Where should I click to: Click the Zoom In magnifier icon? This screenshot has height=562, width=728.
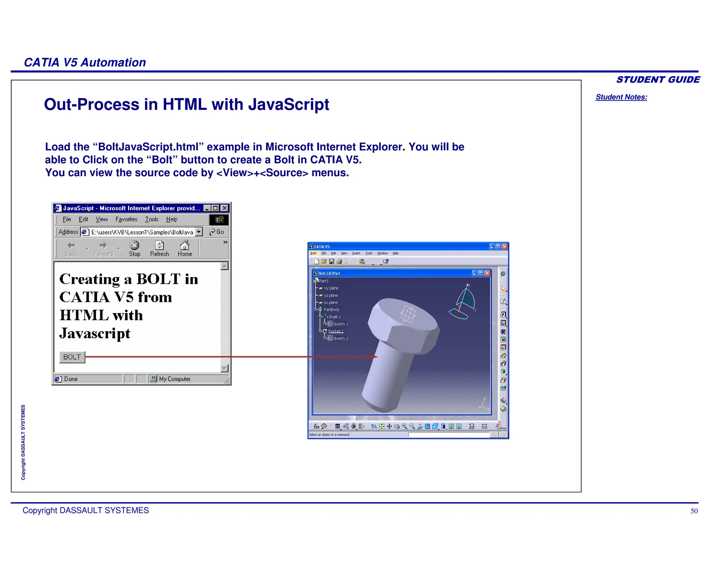[405, 426]
